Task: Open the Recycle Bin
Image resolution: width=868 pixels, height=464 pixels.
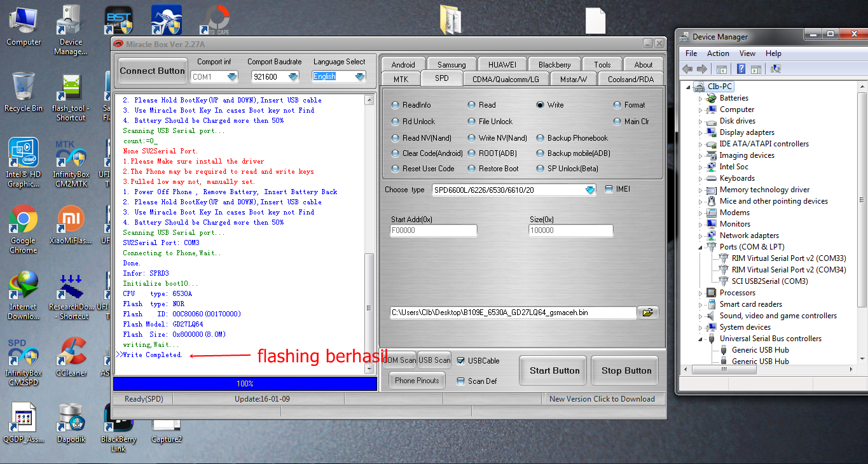Action: coord(24,92)
